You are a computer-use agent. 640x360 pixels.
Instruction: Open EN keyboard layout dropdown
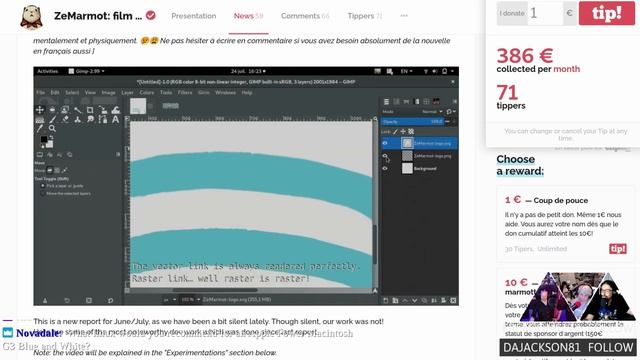point(407,71)
